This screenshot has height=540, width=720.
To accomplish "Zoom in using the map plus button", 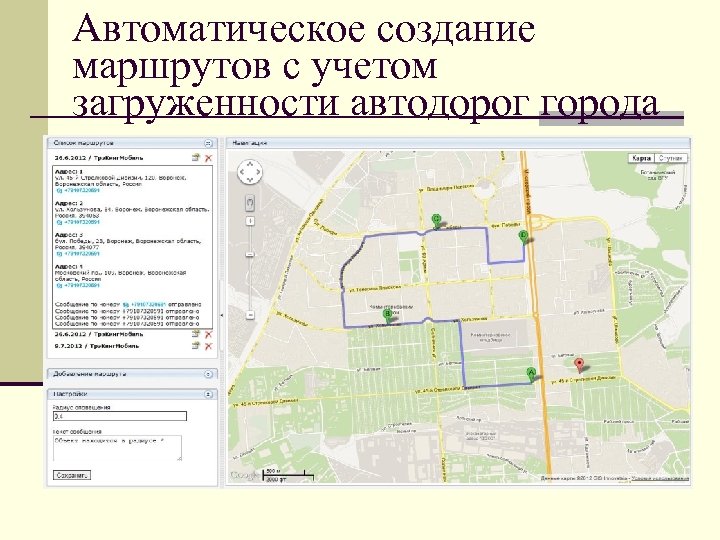I will tap(250, 221).
